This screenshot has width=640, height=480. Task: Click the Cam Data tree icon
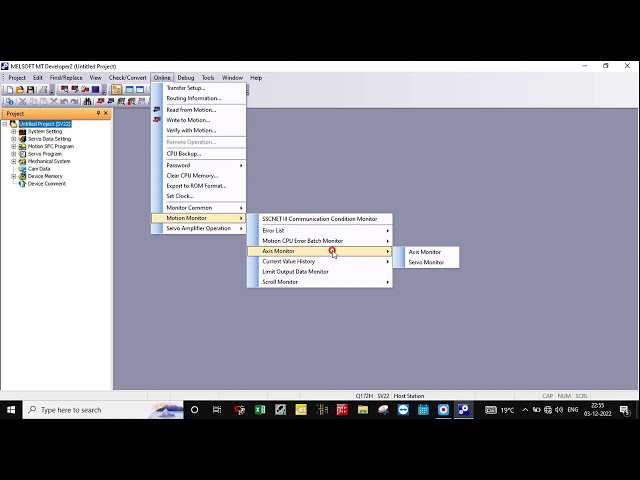(22, 169)
